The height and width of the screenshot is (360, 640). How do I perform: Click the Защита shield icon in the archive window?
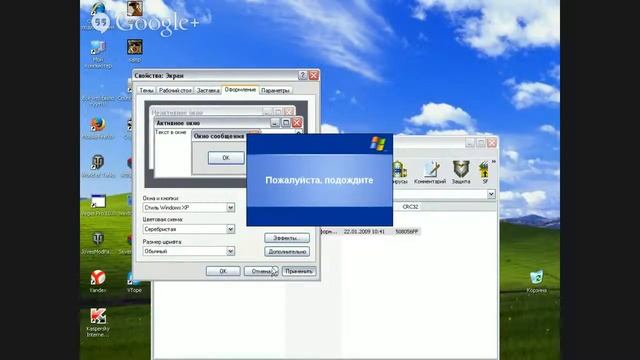tap(461, 172)
